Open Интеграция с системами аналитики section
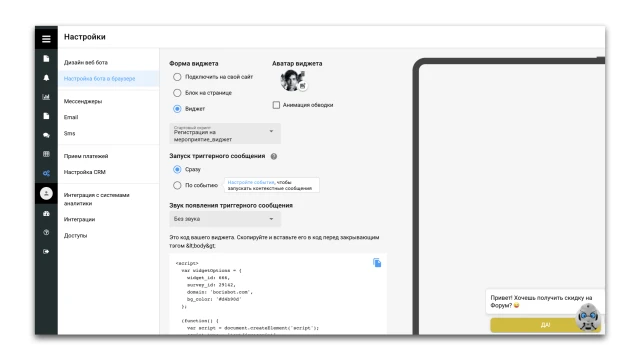 96,199
